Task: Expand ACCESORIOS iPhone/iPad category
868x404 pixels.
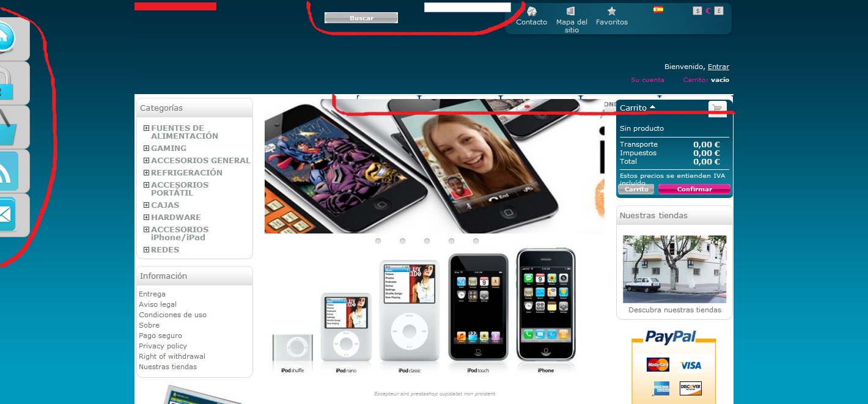Action: [x=146, y=229]
